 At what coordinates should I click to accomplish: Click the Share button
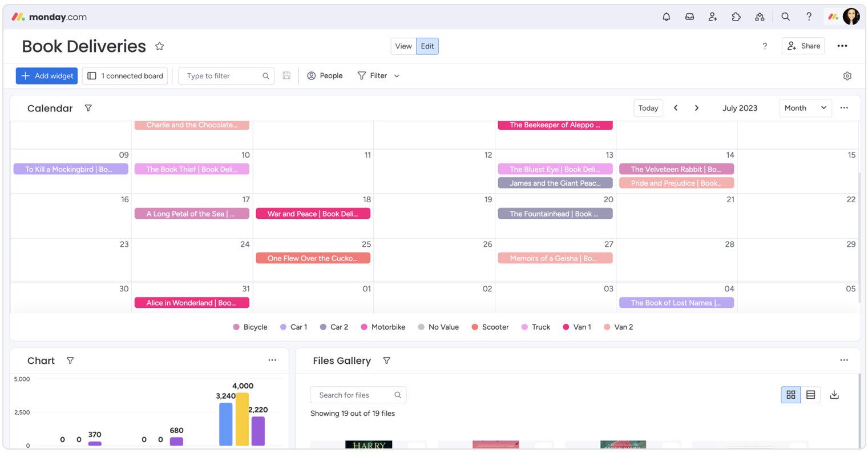[803, 45]
